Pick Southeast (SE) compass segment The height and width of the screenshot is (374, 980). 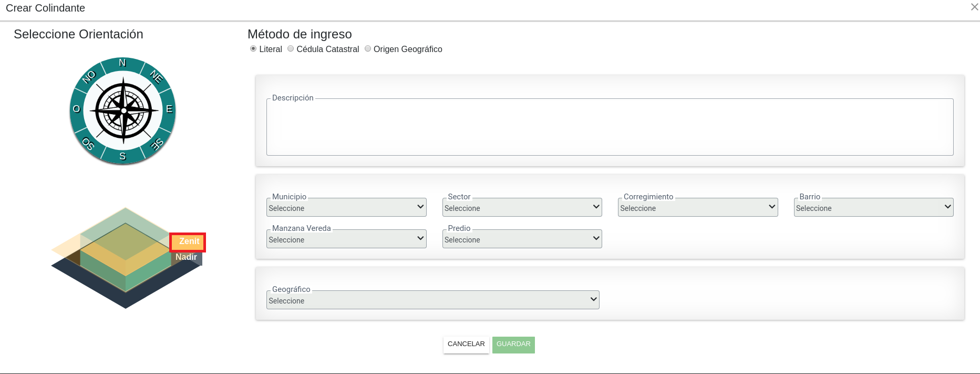coord(157,144)
